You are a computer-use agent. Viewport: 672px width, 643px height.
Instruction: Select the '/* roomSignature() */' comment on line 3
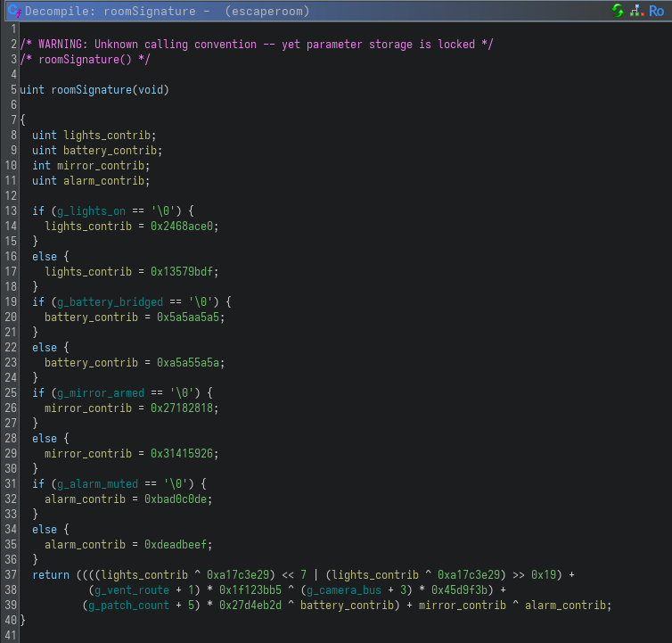click(85, 59)
